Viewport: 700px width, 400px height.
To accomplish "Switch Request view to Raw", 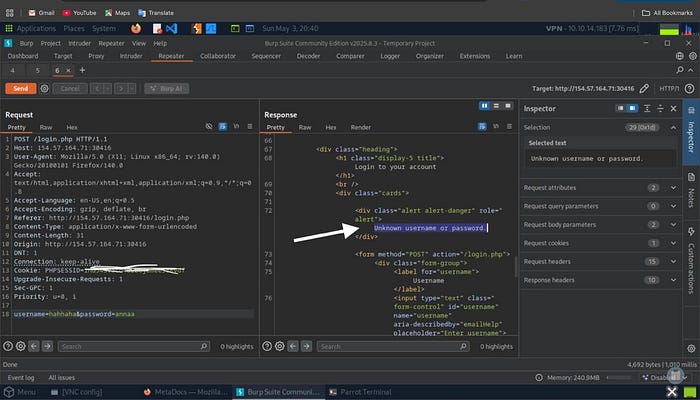I will (x=46, y=127).
